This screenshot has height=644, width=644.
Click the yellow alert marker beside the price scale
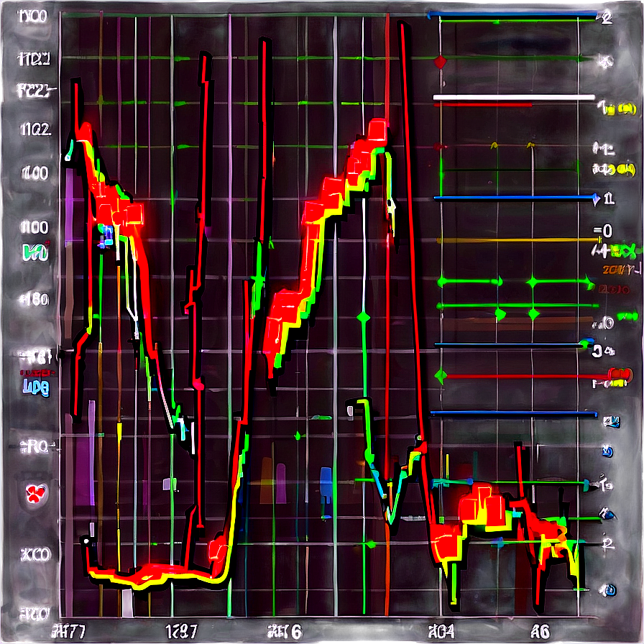pos(610,109)
